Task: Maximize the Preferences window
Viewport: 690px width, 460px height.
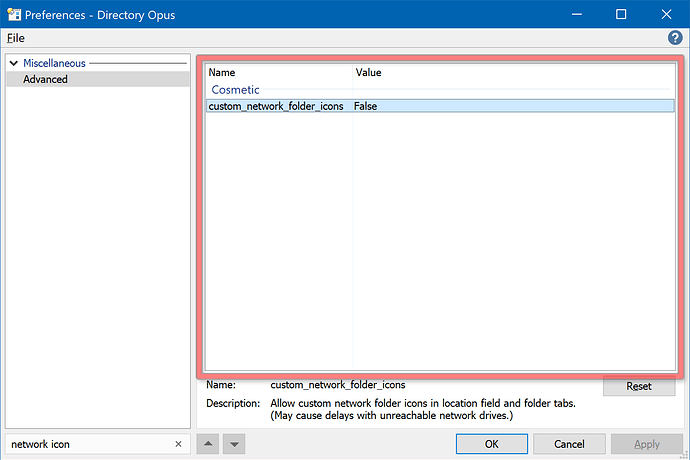Action: click(621, 15)
